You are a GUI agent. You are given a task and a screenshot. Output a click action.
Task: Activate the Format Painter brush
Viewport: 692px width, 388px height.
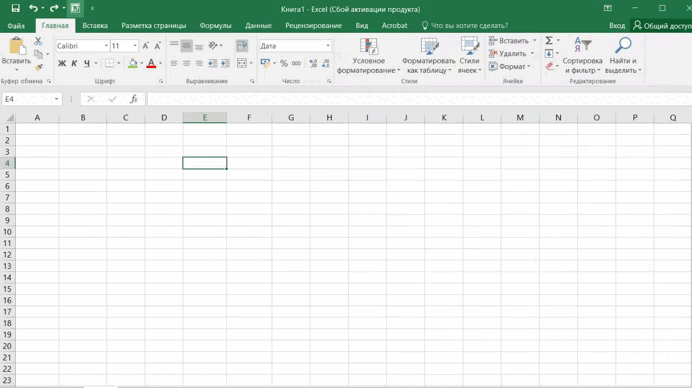tap(39, 67)
